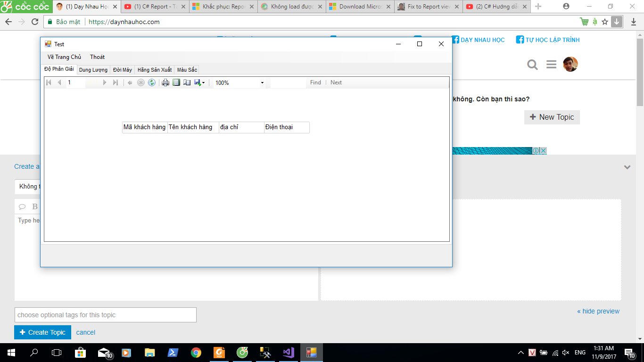Open the Page Setup icon
Screen dimensions: 644x362
pyautogui.click(x=187, y=82)
